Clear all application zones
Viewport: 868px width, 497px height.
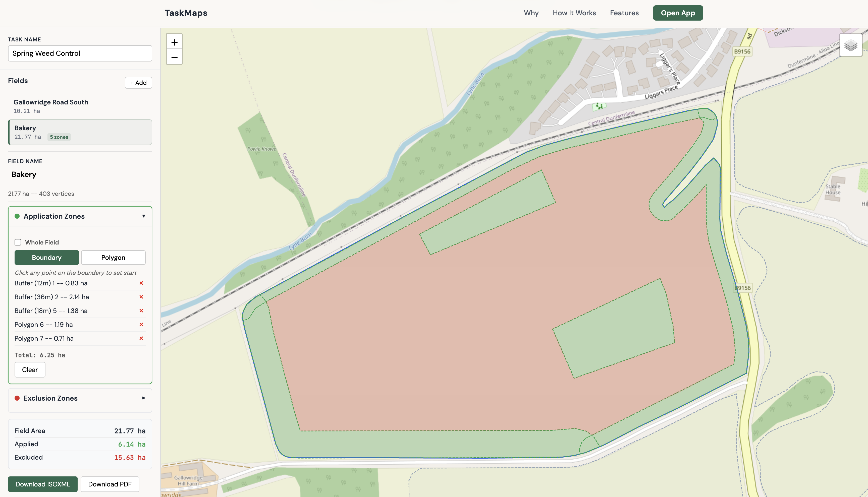30,369
